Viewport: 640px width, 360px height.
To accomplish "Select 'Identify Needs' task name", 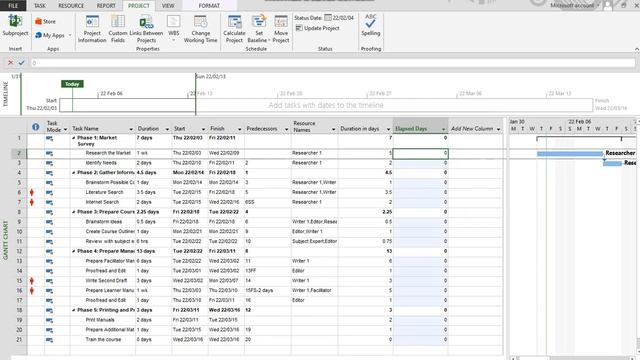I will click(101, 163).
